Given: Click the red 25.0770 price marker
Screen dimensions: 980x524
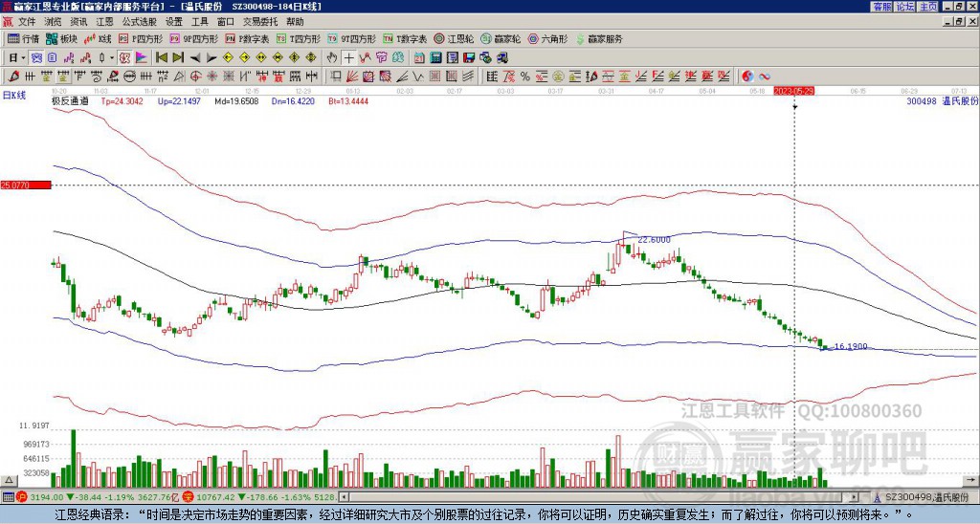Looking at the screenshot, I should [25, 186].
